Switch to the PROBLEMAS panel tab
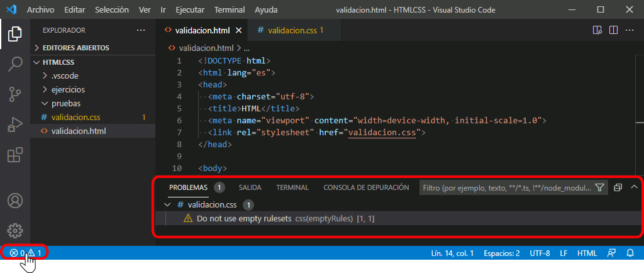The width and height of the screenshot is (644, 273). [189, 187]
